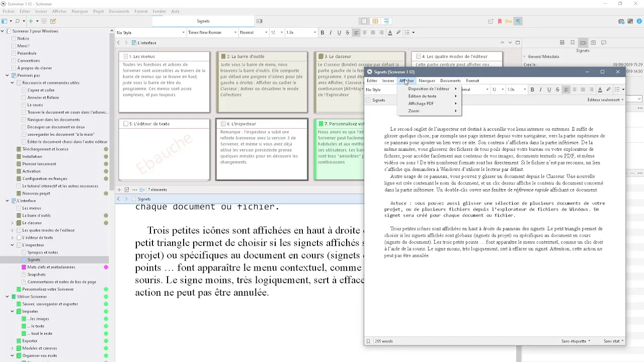Click text color A in main format bar
644x362 pixels.
[390, 33]
